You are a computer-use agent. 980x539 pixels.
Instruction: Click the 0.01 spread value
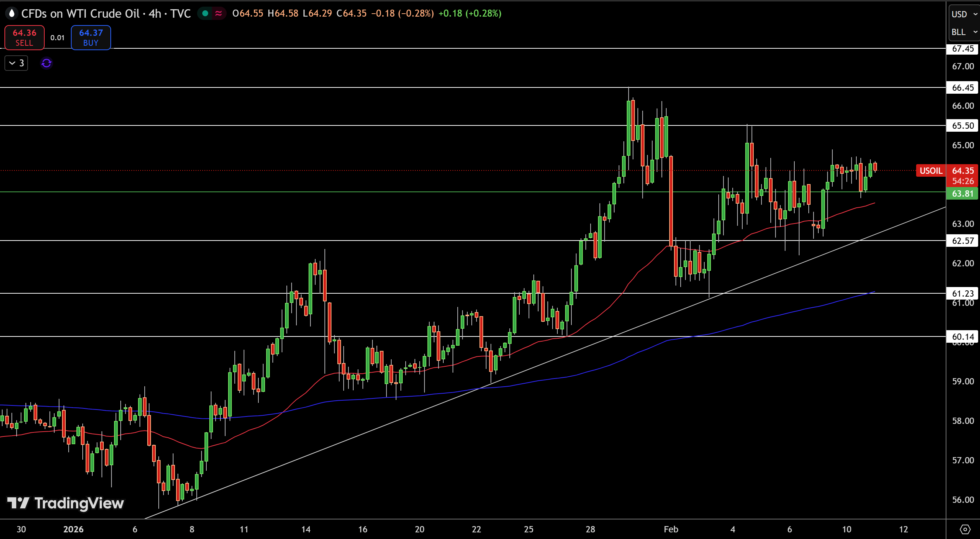tap(58, 38)
